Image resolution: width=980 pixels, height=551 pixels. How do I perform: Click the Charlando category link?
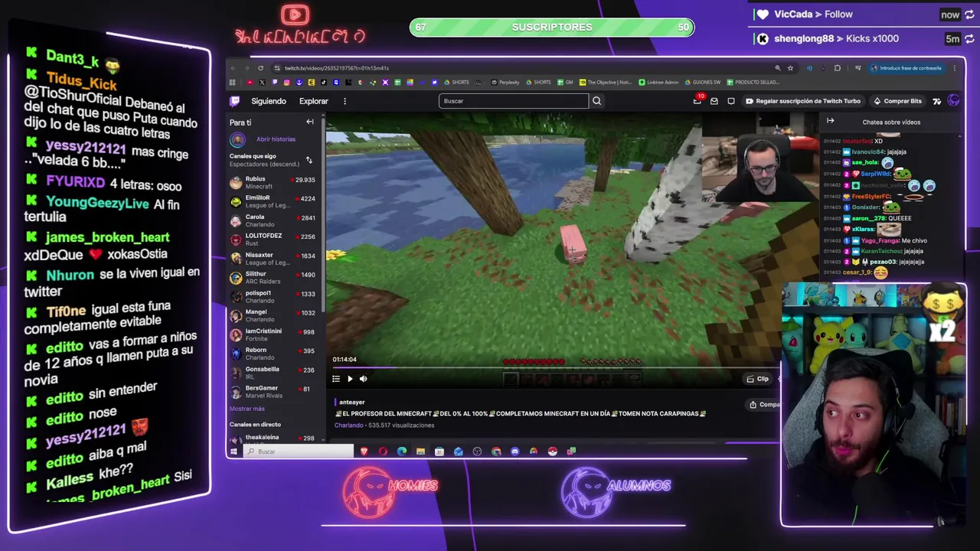tap(348, 425)
